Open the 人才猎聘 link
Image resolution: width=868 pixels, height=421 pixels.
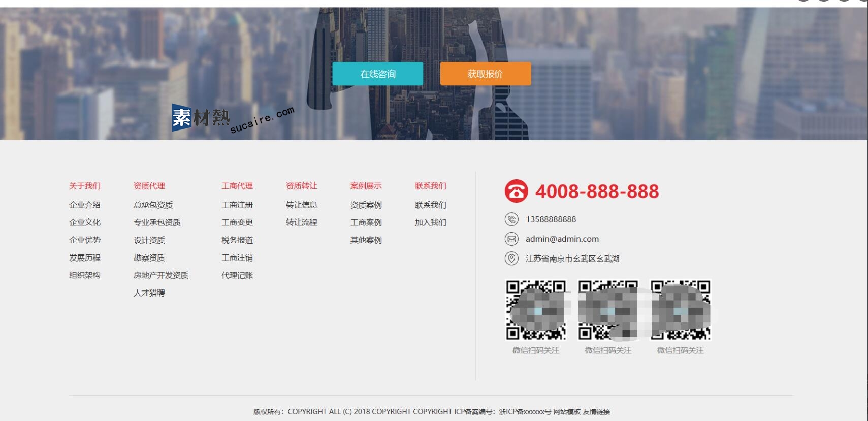point(149,293)
